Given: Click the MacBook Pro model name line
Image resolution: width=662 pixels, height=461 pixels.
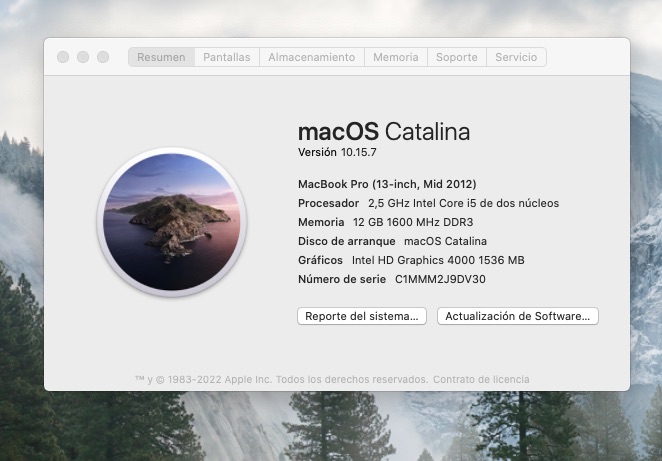Looking at the screenshot, I should coord(387,184).
